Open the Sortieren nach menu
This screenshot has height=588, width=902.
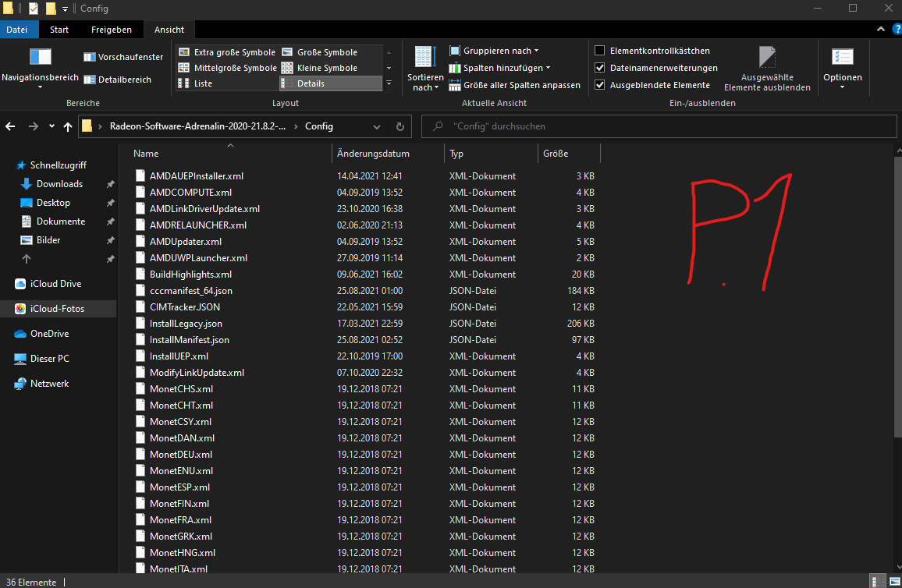pos(425,68)
